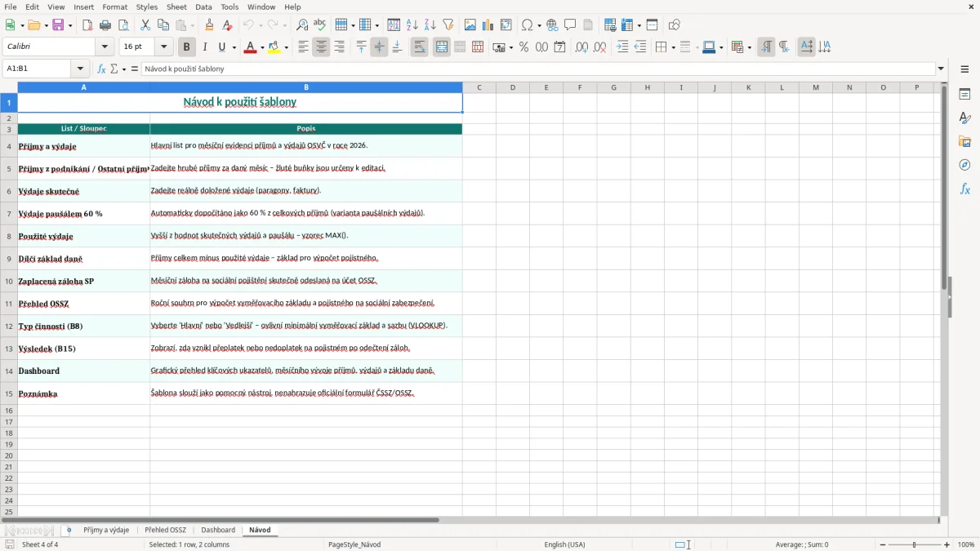Insert Special Character omega icon
The height and width of the screenshot is (551, 980).
[x=527, y=25]
